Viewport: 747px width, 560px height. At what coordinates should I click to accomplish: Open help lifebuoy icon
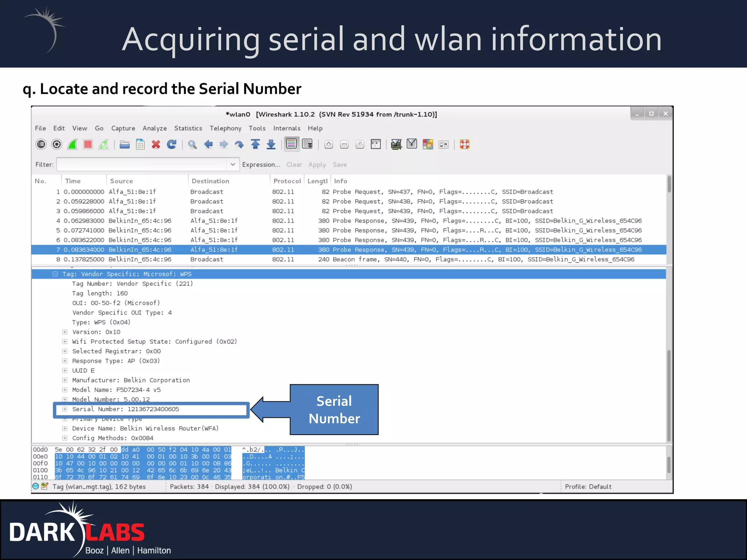tap(465, 144)
